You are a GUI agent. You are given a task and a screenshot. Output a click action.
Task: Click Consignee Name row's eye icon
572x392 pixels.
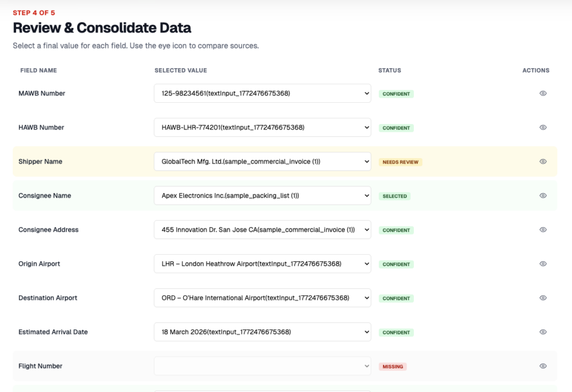tap(542, 195)
